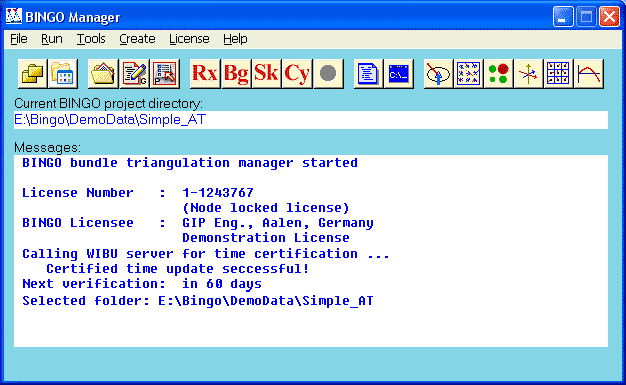The image size is (626, 385).
Task: Click the 'BINGO Licensee' message line
Action: [198, 222]
